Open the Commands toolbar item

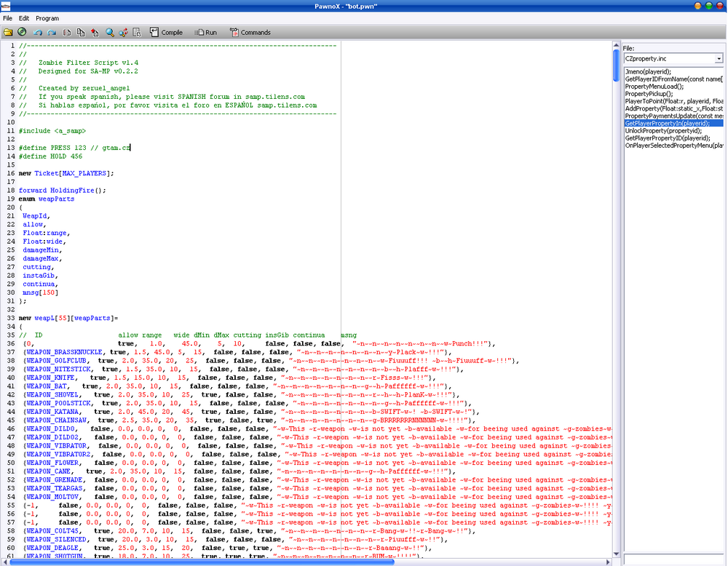[250, 32]
